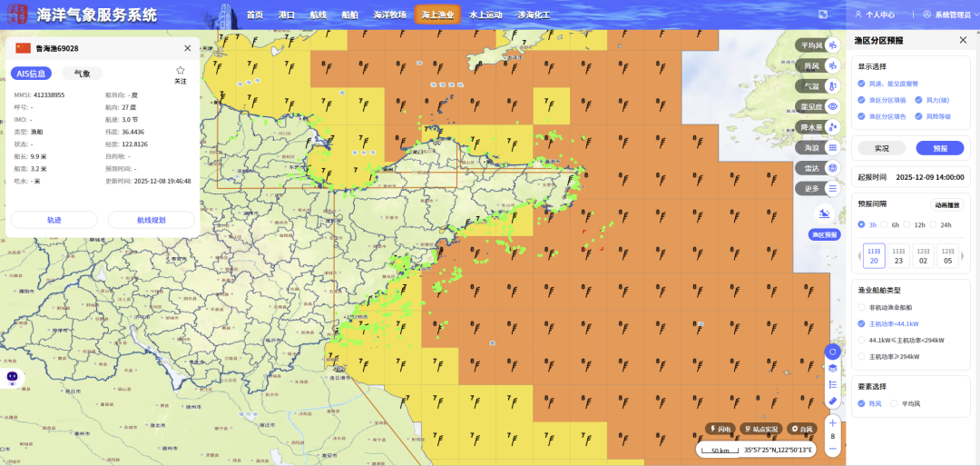
Task: Select the 6h forecast interval
Action: click(x=886, y=224)
